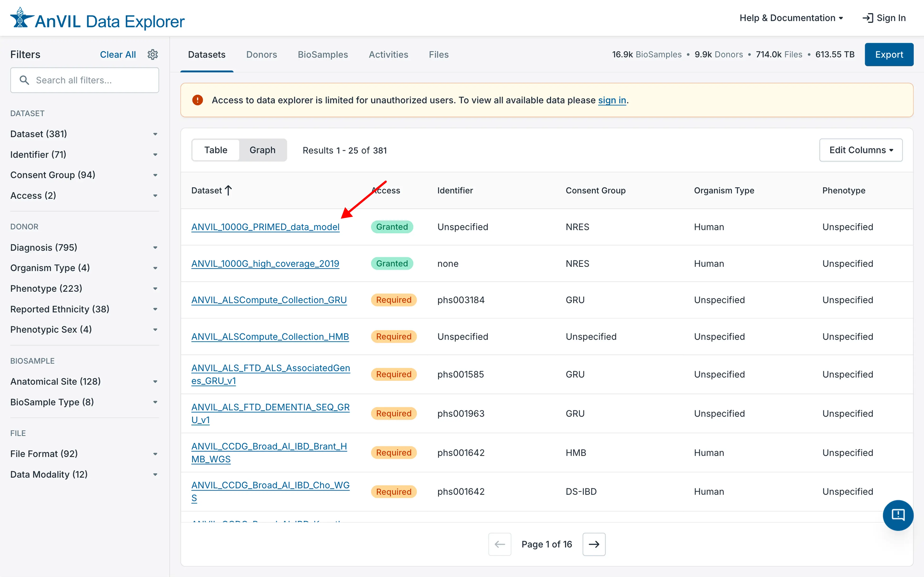Open the feedback chat bubble icon
The height and width of the screenshot is (577, 924).
point(898,515)
